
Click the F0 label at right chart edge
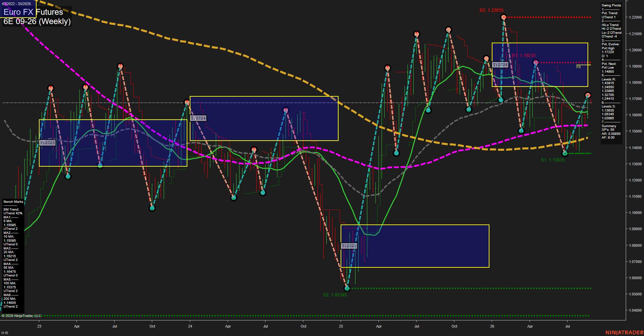pos(578,67)
